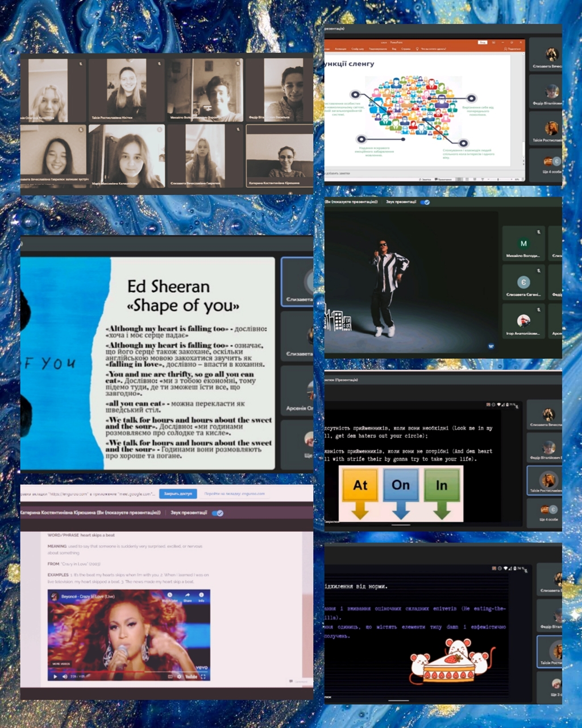Open the Вид tab in PowerPoint
Viewport: 582px width, 728px height.
point(394,49)
